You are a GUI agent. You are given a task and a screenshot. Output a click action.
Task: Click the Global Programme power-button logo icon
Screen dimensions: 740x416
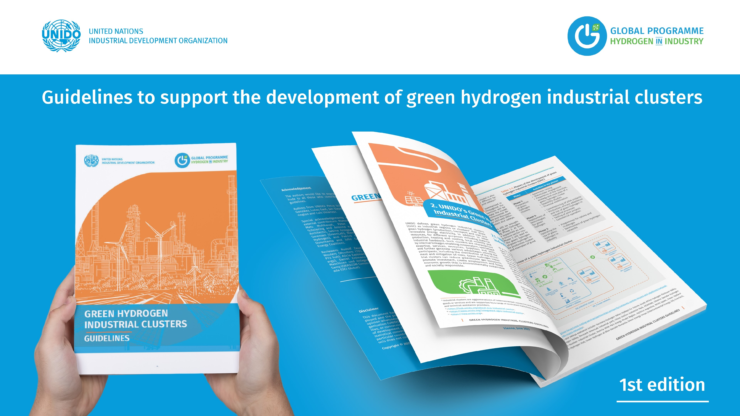(x=587, y=36)
